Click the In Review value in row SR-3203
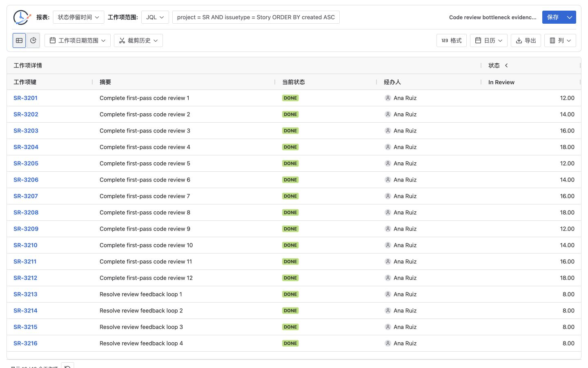The height and width of the screenshot is (368, 588). click(x=567, y=131)
